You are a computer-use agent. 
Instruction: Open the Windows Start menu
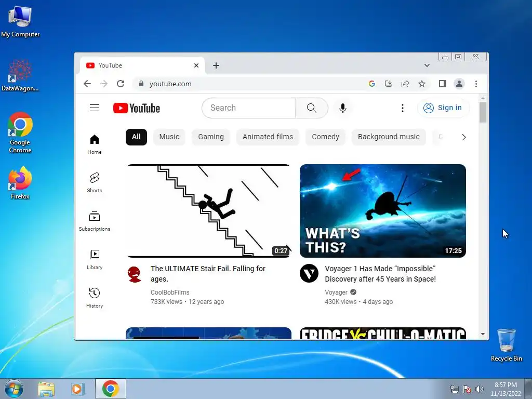(x=14, y=389)
